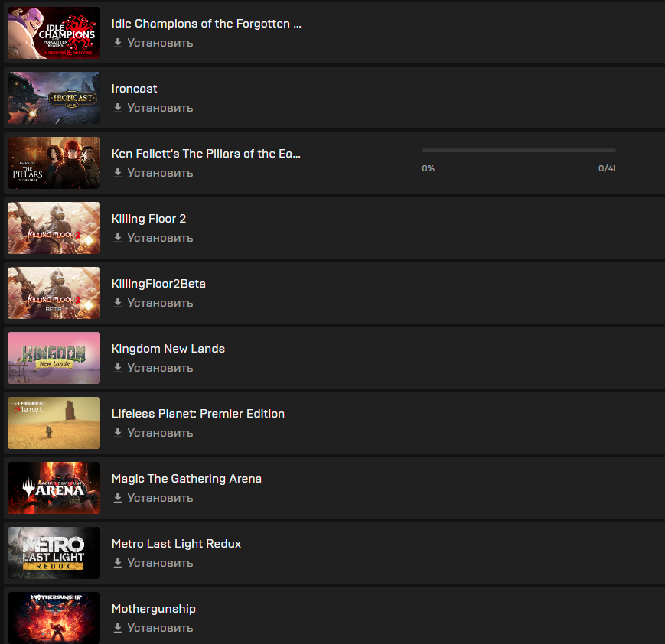Click the download icon under Kingdom New Lands
665x644 pixels.
coord(118,368)
